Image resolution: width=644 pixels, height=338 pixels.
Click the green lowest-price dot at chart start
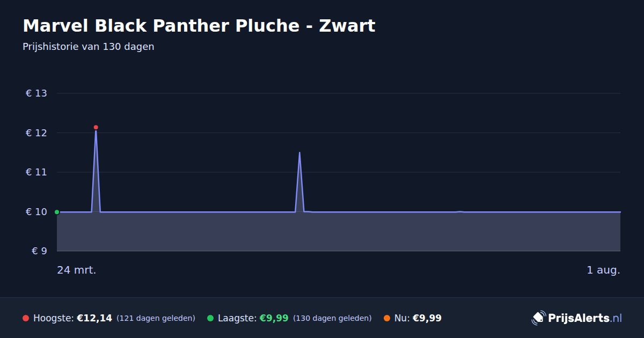point(57,212)
